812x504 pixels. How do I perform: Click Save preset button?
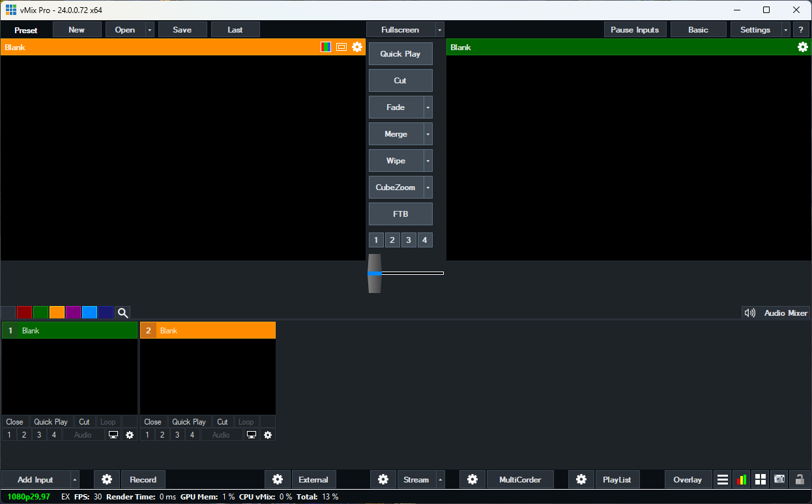pyautogui.click(x=182, y=29)
